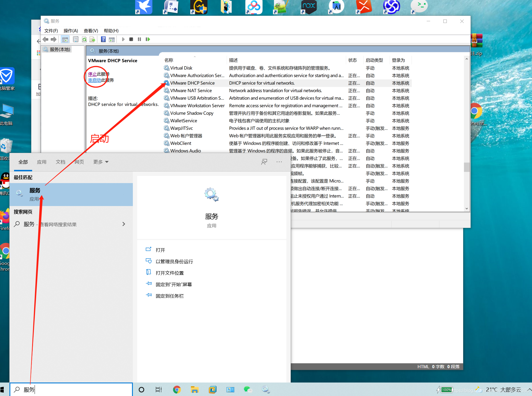Select the WebClient service row
This screenshot has width=532, height=396.
(x=287, y=143)
